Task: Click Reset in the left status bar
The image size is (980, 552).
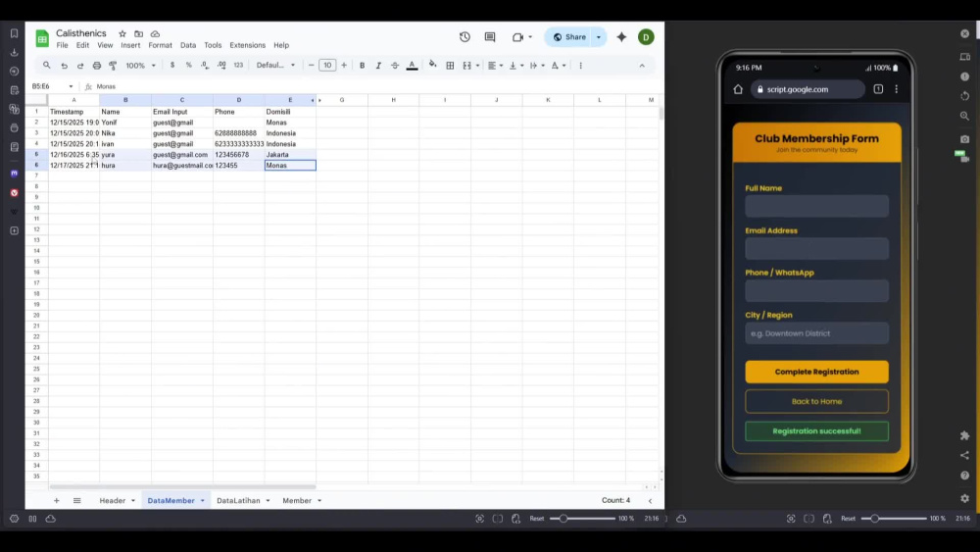Action: tap(537, 519)
